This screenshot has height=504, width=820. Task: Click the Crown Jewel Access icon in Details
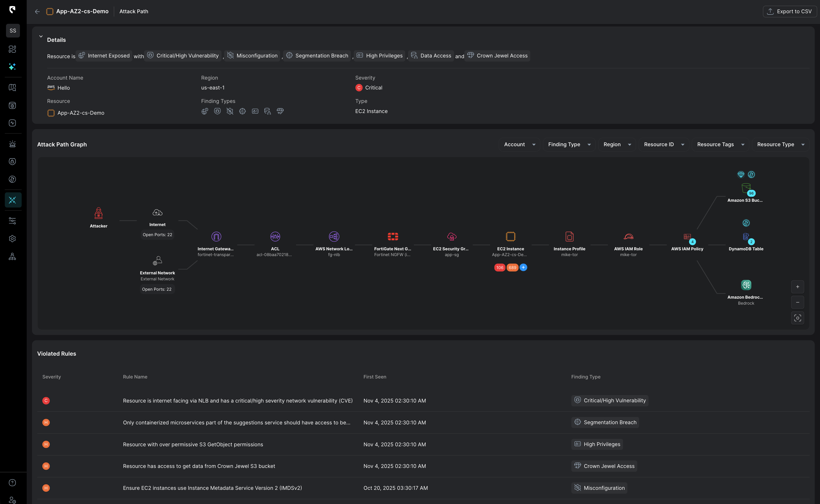(471, 55)
